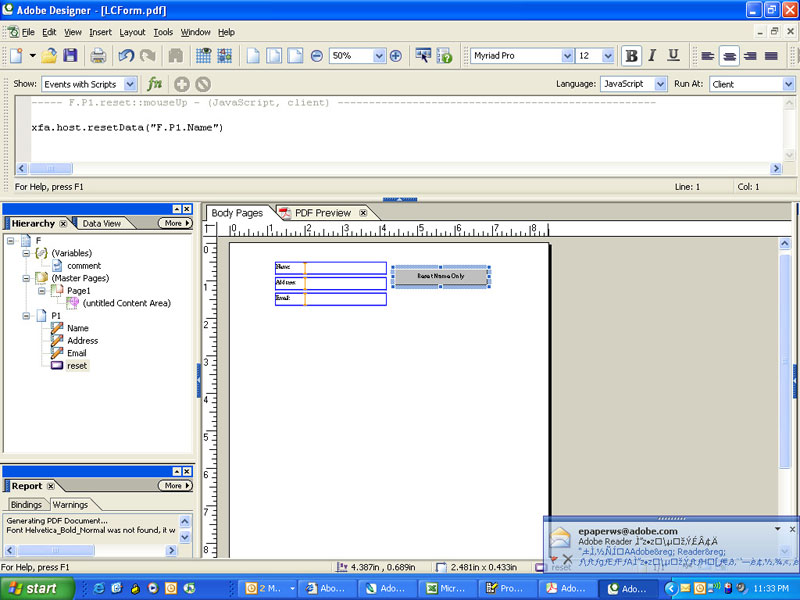800x600 pixels.
Task: Collapse the (Variables) node
Action: tap(26, 253)
